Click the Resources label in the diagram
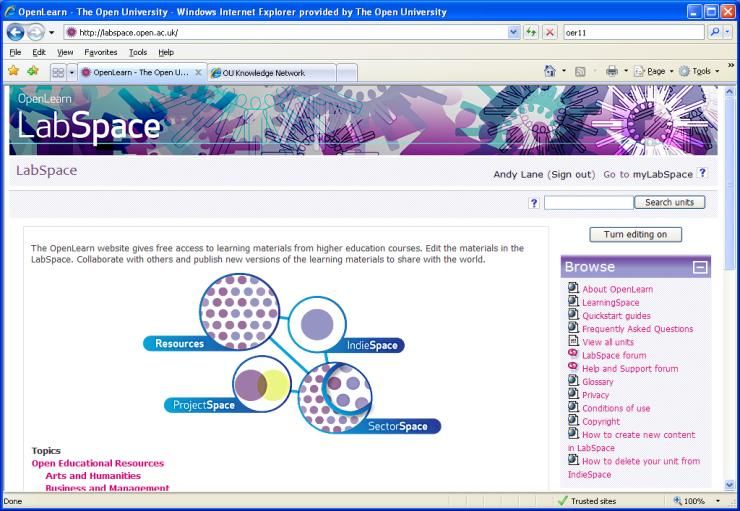740x511 pixels. (x=179, y=343)
